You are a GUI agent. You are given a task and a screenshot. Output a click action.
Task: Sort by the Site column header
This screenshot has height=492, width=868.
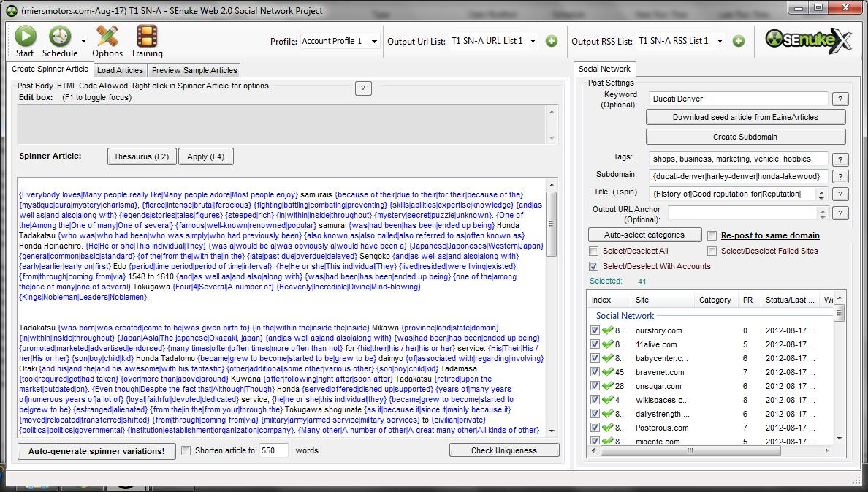663,300
